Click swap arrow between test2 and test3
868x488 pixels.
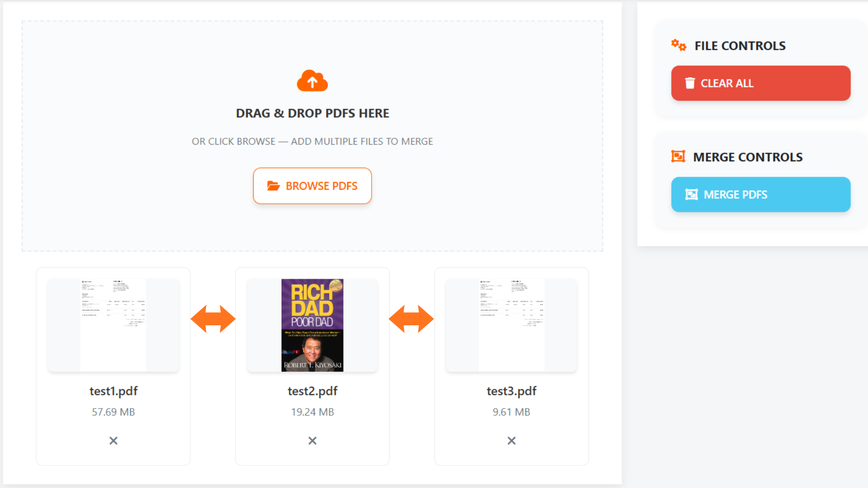[x=411, y=319]
